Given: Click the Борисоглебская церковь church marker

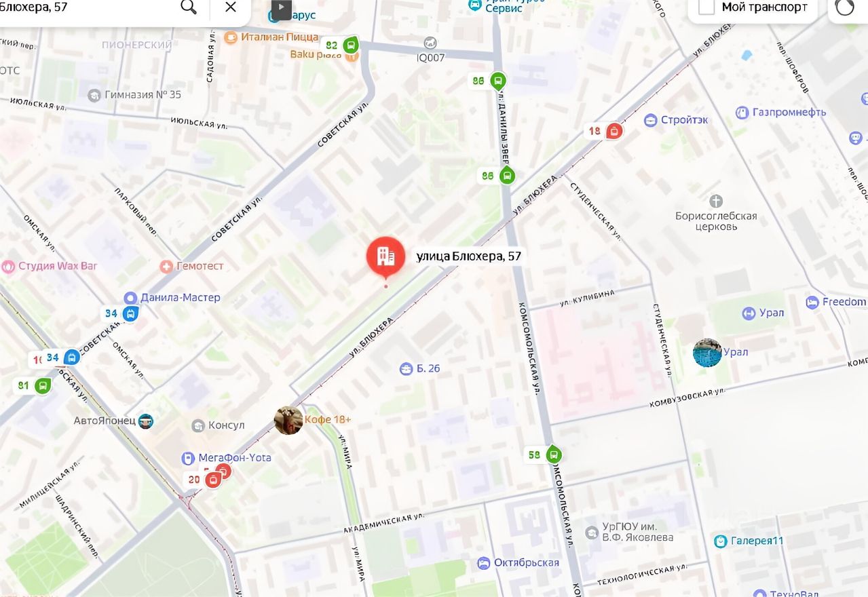Looking at the screenshot, I should click(716, 201).
